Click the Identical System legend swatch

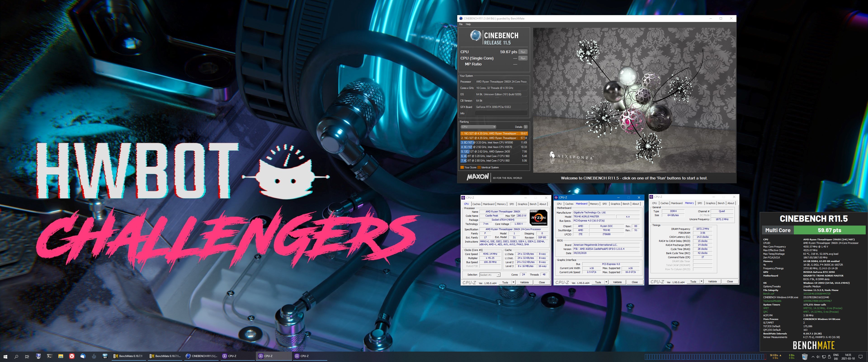479,167
